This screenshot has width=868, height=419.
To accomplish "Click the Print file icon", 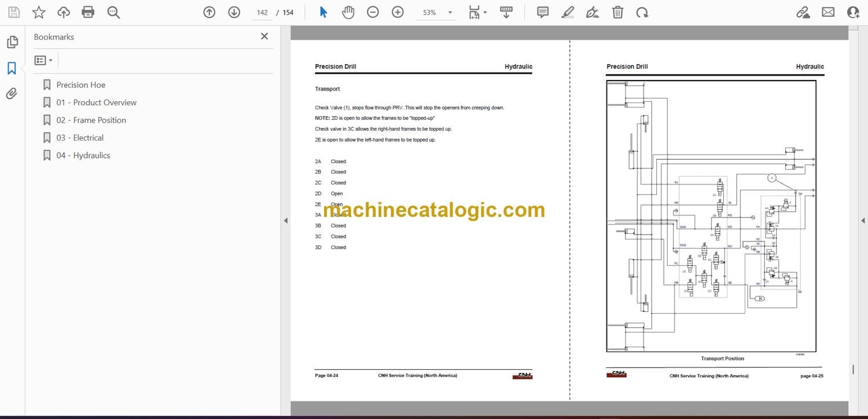I will (88, 12).
